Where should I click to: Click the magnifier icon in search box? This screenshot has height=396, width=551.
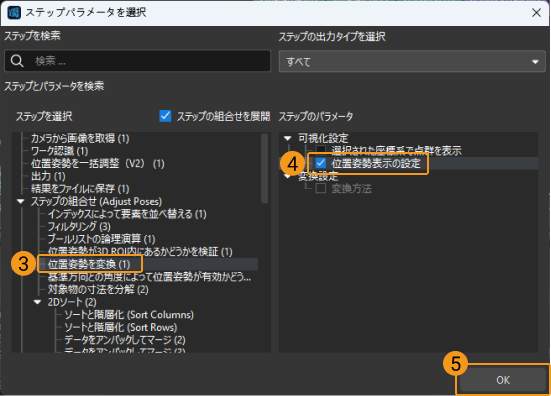click(x=17, y=61)
